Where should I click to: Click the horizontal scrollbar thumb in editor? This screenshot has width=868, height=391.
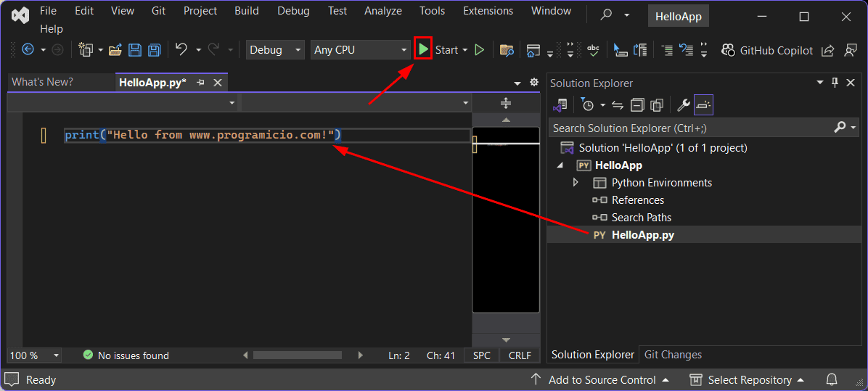(298, 355)
